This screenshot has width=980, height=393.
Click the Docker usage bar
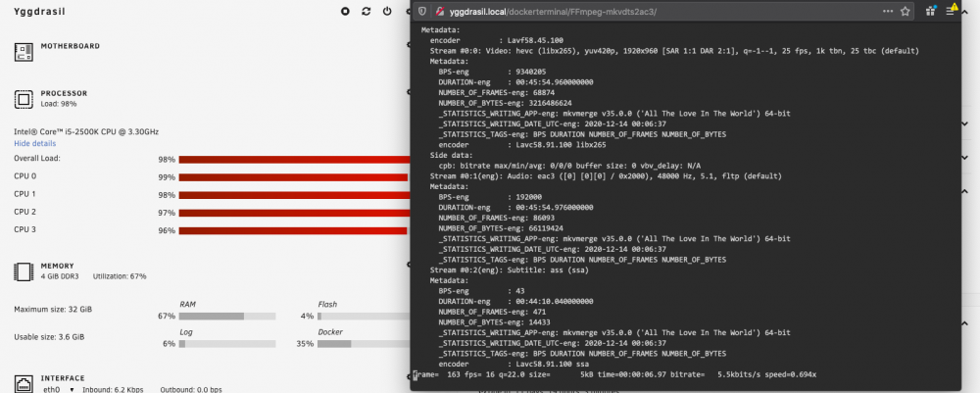click(366, 344)
